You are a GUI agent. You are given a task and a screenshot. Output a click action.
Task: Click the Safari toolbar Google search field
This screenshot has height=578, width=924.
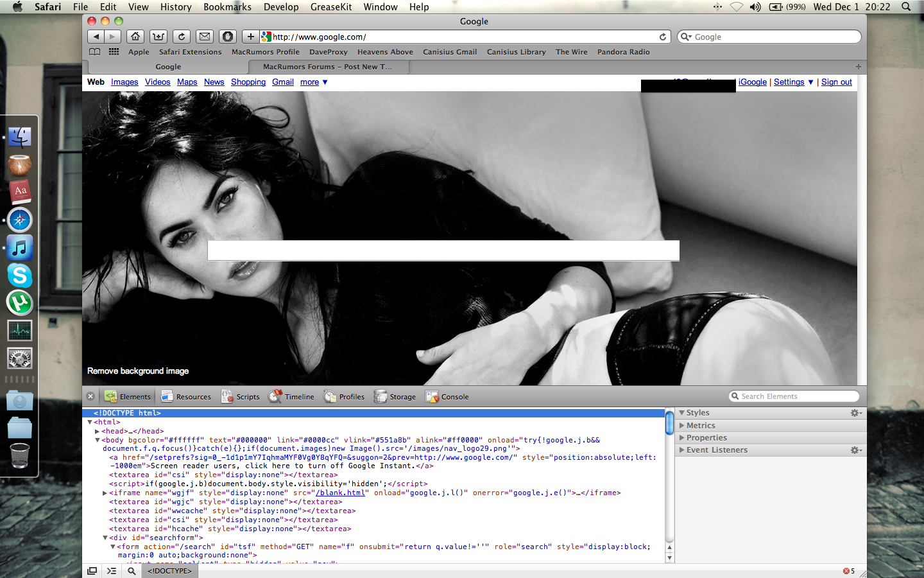(769, 37)
